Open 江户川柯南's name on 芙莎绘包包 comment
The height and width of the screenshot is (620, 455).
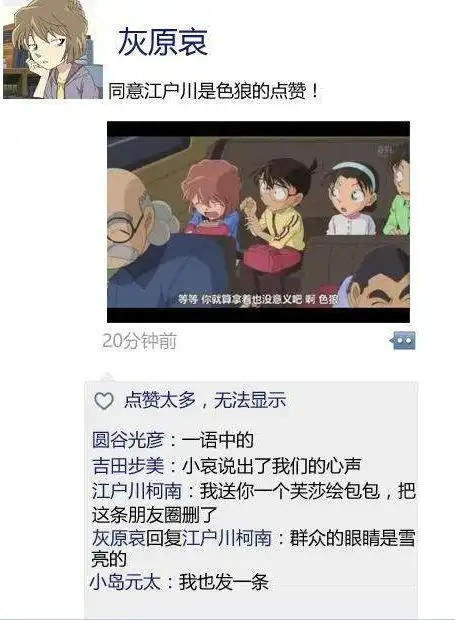[x=137, y=491]
